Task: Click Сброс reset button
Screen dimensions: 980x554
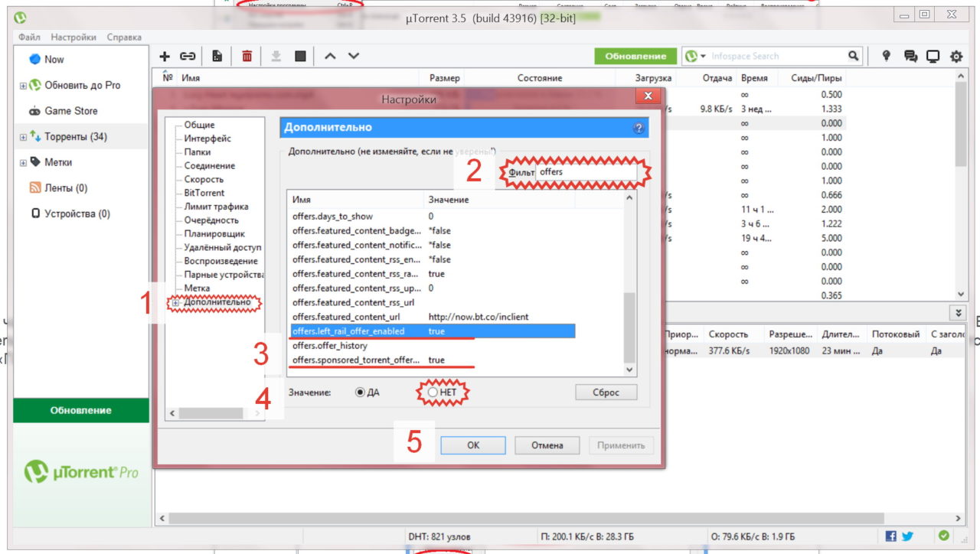Action: [x=606, y=392]
